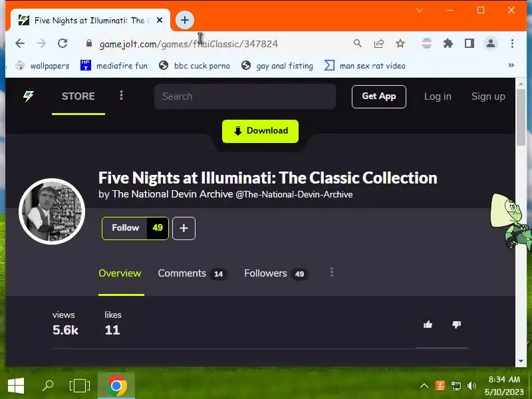The height and width of the screenshot is (399, 532).
Task: Open Chrome three-dot menu
Action: (x=512, y=43)
